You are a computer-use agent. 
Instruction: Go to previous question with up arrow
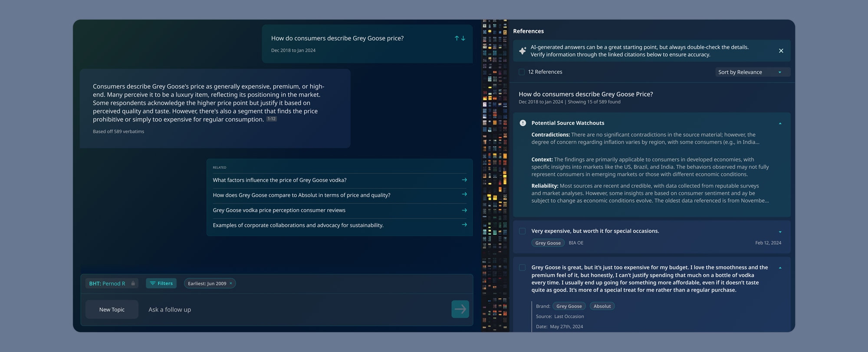tap(457, 38)
